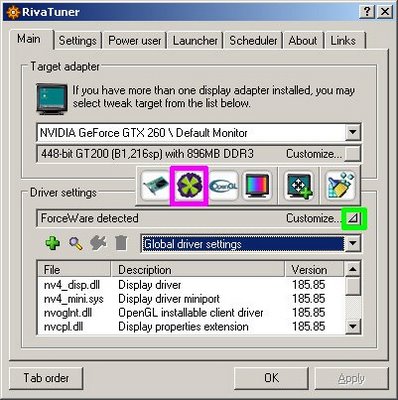This screenshot has height=400, width=398.
Task: Select the DirectX settings clover icon
Action: point(189,186)
